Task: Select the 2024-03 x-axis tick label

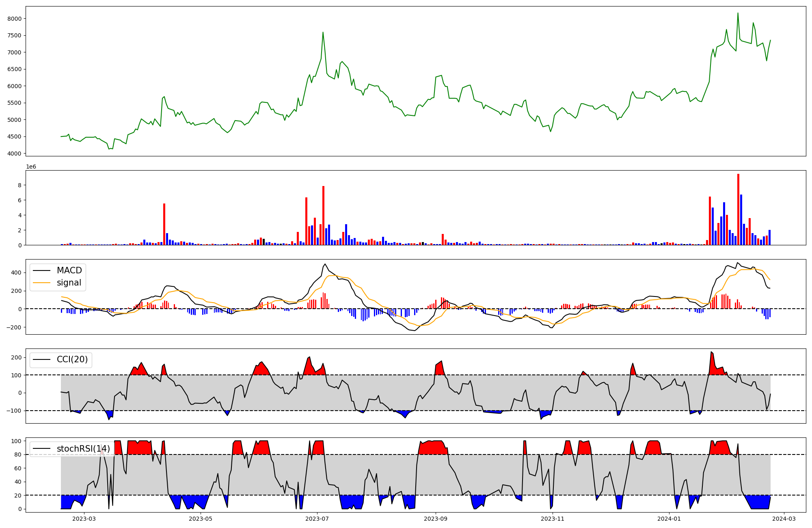Action: (784, 519)
